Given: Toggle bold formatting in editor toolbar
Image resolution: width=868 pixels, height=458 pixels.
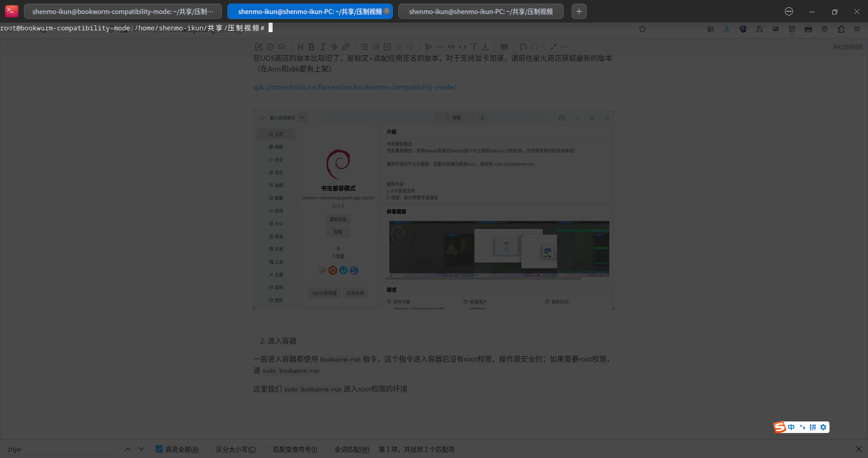Looking at the screenshot, I should tap(311, 47).
